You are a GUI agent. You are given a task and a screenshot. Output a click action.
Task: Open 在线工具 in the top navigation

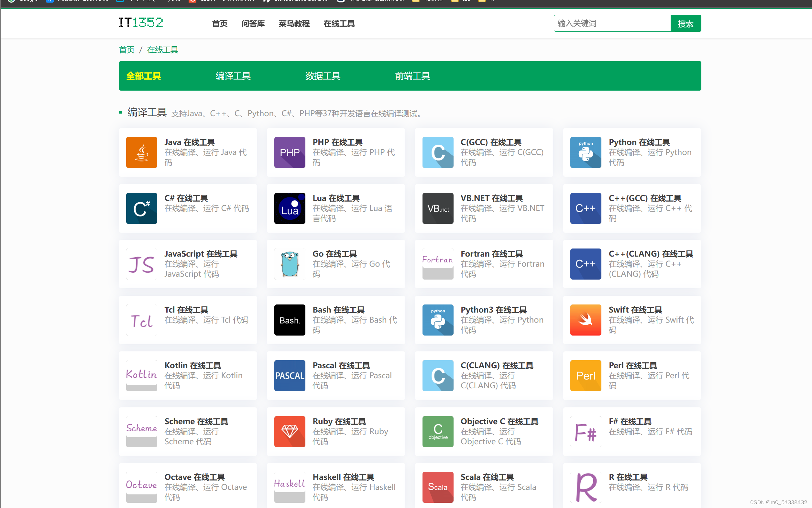pos(339,24)
